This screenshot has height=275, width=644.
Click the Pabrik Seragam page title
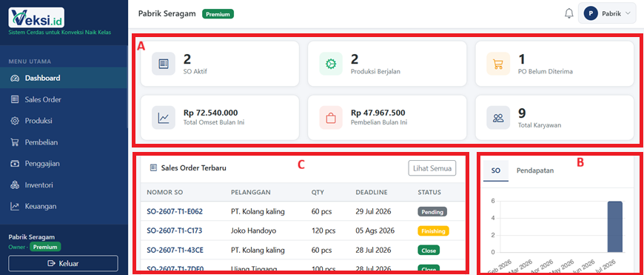tap(167, 13)
